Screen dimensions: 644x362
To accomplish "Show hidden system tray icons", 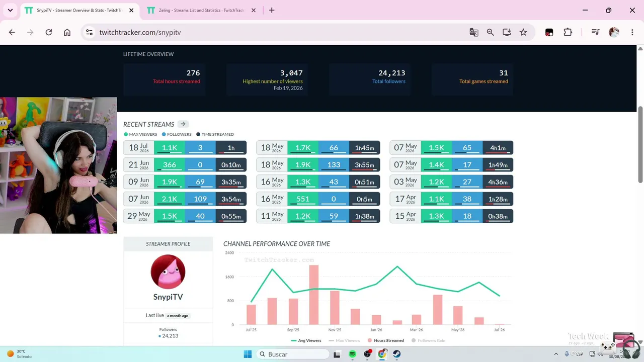I will pos(556,354).
